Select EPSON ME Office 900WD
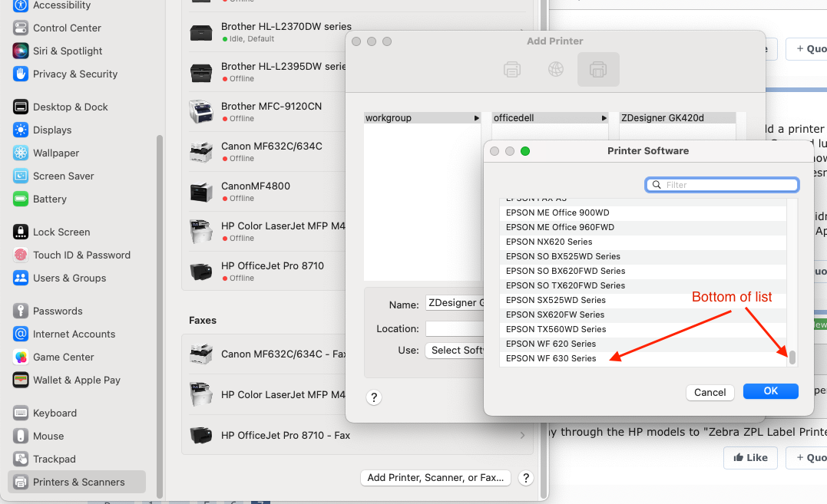The width and height of the screenshot is (827, 504). coord(643,212)
